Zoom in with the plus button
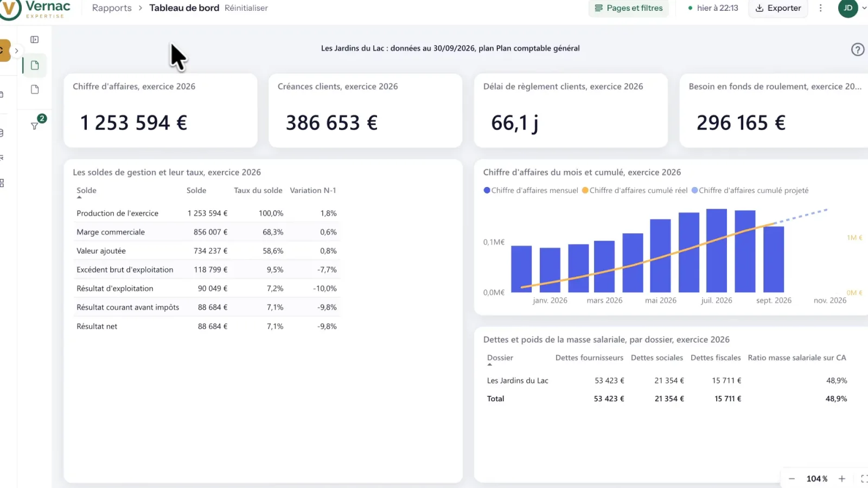 [842, 479]
